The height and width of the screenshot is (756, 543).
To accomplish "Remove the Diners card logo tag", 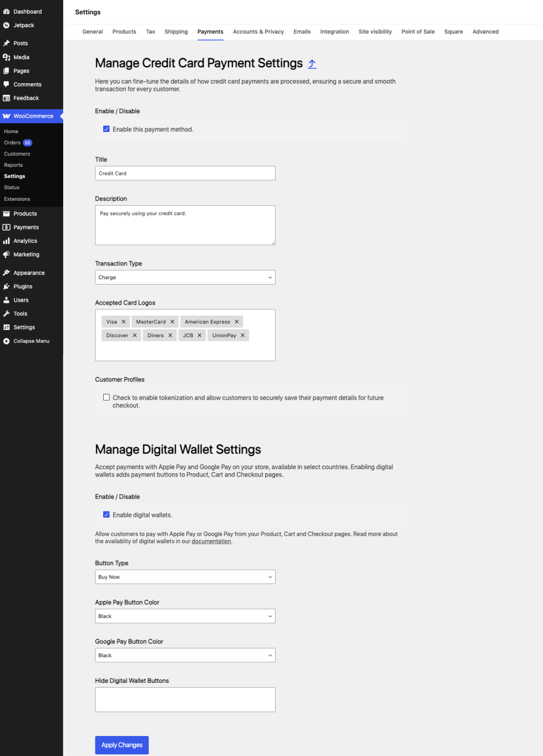I will click(x=170, y=336).
